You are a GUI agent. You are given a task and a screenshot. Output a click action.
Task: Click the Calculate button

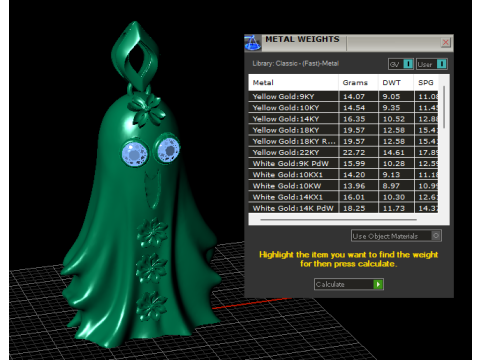point(349,284)
